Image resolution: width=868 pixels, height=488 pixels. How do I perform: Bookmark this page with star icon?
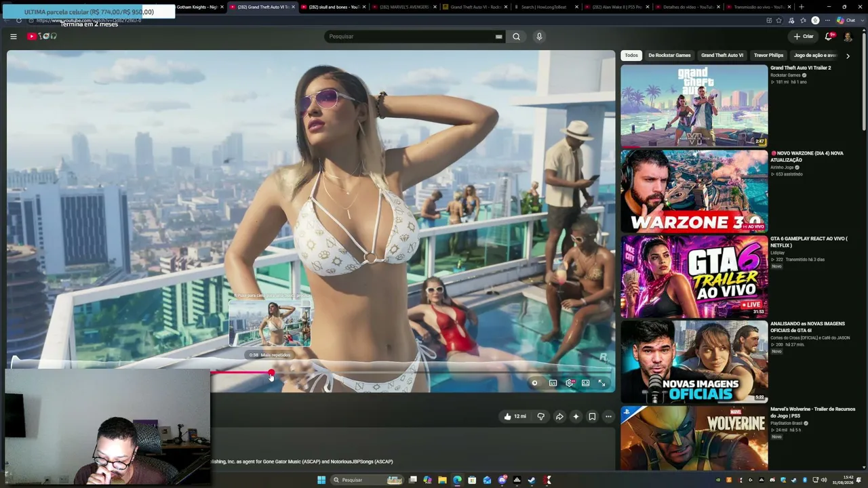780,20
